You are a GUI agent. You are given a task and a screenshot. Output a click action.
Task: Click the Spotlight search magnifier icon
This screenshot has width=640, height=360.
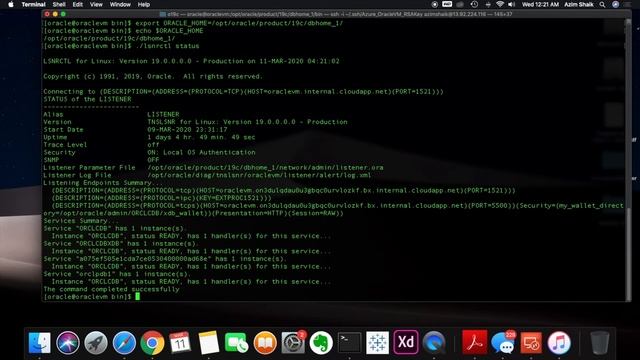coord(602,4)
